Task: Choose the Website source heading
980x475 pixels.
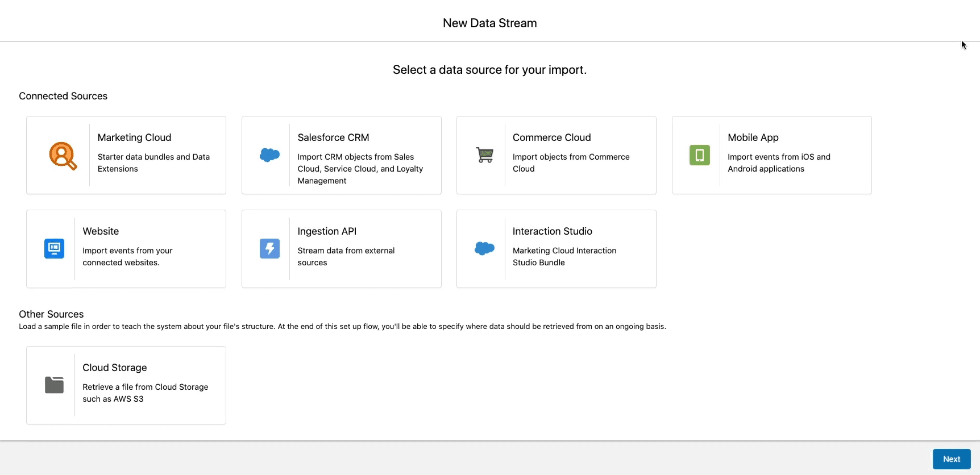Action: [x=101, y=231]
